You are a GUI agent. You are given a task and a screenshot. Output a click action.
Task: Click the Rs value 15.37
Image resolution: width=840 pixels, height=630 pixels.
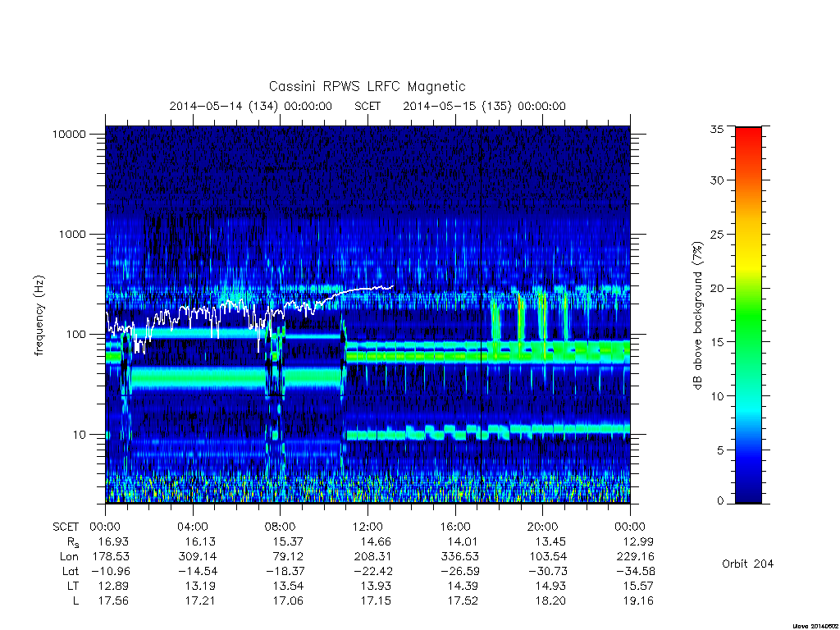[288, 542]
